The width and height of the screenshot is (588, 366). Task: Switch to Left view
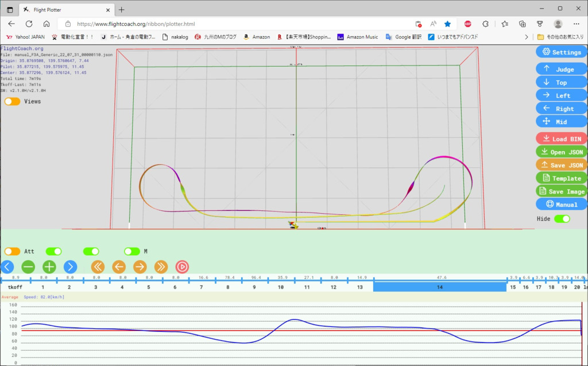coord(562,95)
